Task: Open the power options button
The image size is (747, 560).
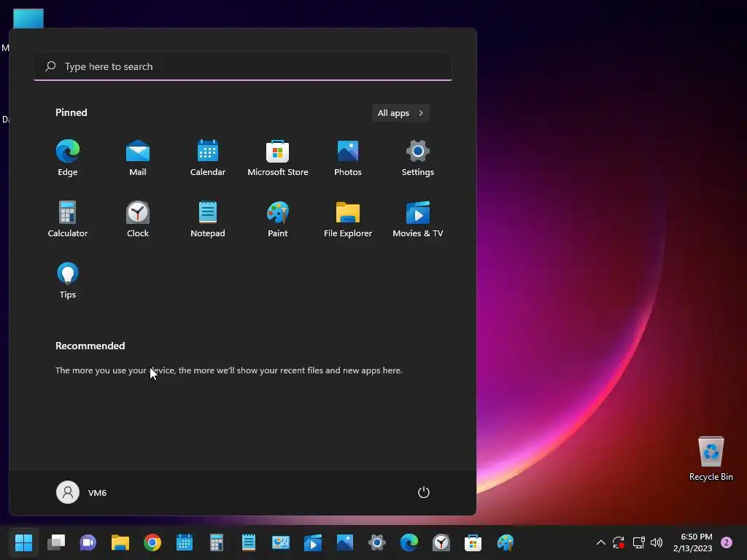Action: 424,492
